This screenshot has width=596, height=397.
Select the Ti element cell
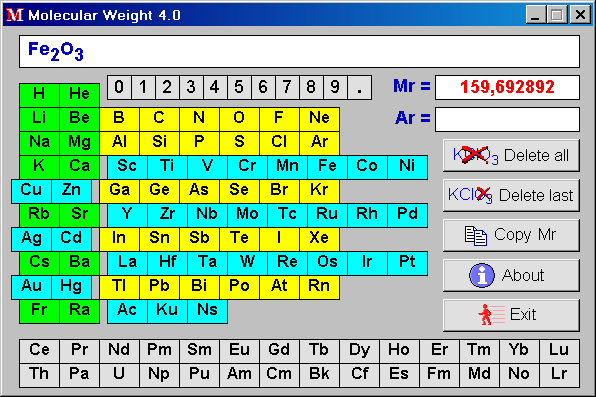pos(167,167)
